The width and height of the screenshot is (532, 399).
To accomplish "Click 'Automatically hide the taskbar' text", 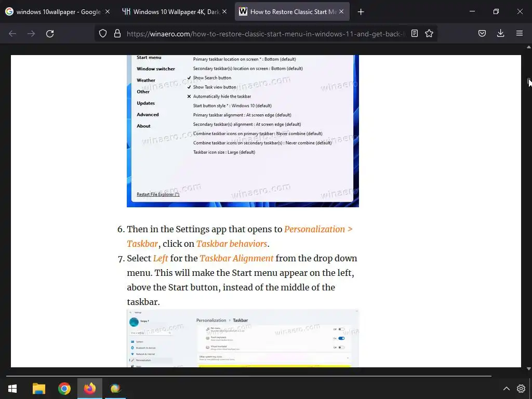I will [x=222, y=96].
